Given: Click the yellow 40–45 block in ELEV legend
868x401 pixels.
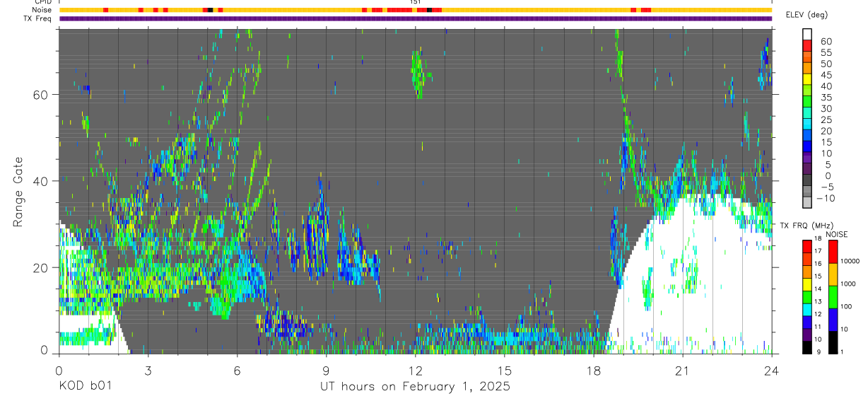Looking at the screenshot, I should tap(807, 80).
